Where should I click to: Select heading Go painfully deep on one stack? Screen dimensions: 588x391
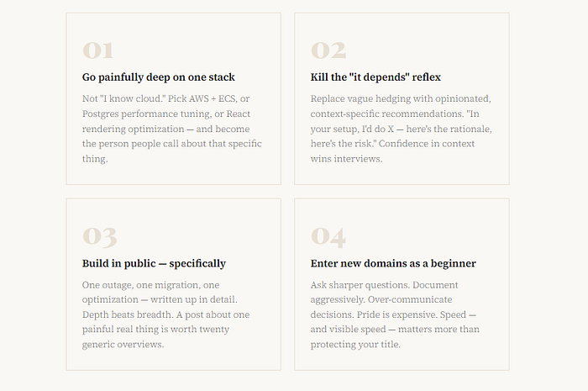tap(158, 77)
